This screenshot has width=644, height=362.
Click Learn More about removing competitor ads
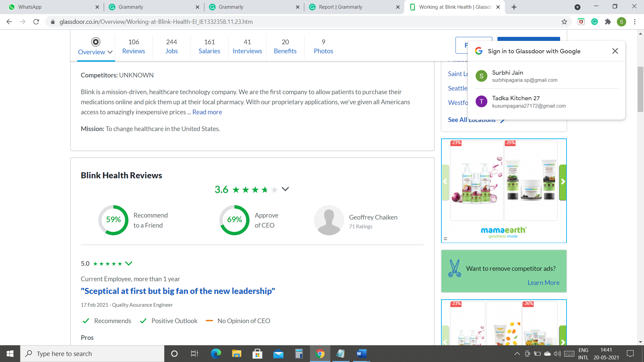coord(543,283)
